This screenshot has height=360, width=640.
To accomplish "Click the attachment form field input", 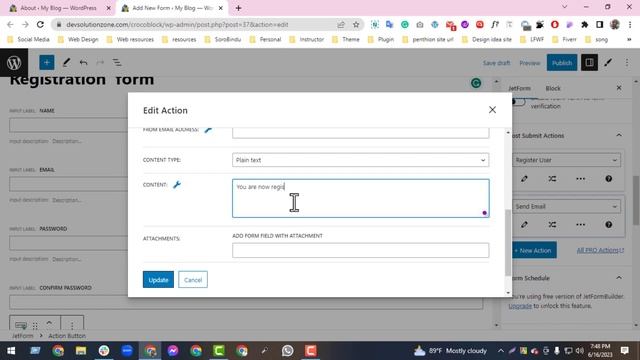I will click(x=360, y=250).
